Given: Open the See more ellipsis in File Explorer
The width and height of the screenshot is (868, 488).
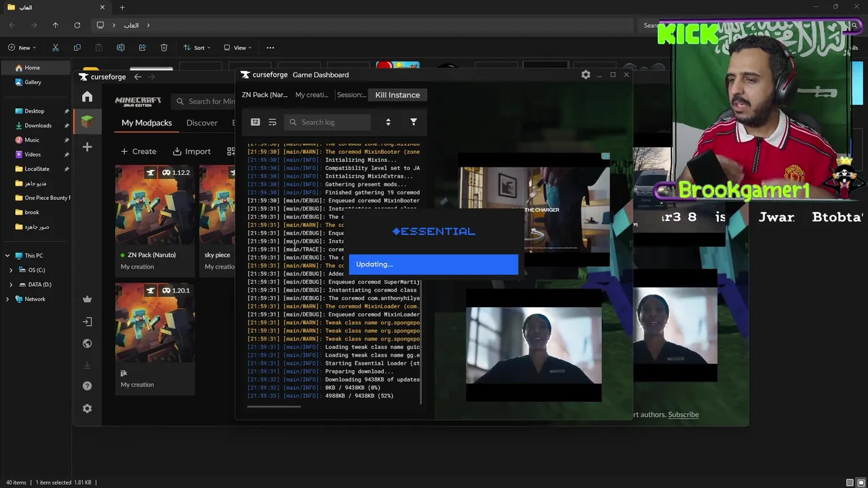Looking at the screenshot, I should pos(270,47).
